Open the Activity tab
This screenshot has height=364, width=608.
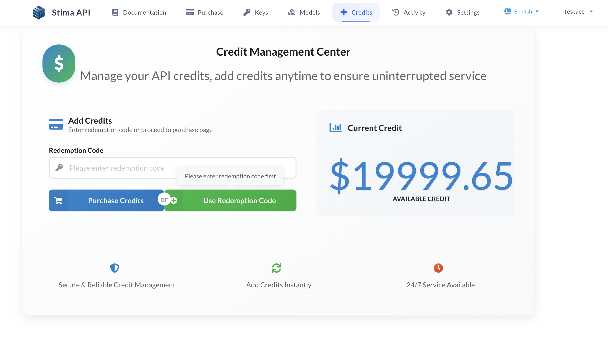point(409,12)
